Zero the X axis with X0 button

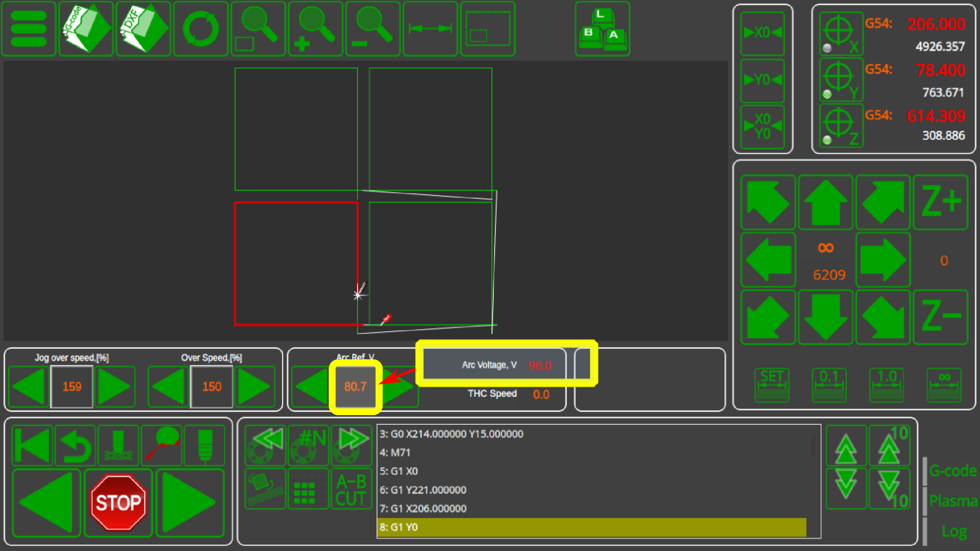[762, 33]
